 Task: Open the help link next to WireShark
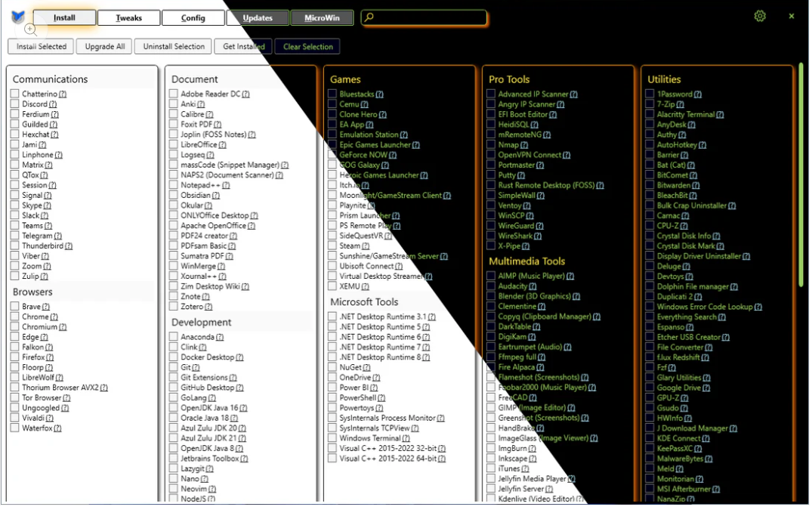coord(538,236)
